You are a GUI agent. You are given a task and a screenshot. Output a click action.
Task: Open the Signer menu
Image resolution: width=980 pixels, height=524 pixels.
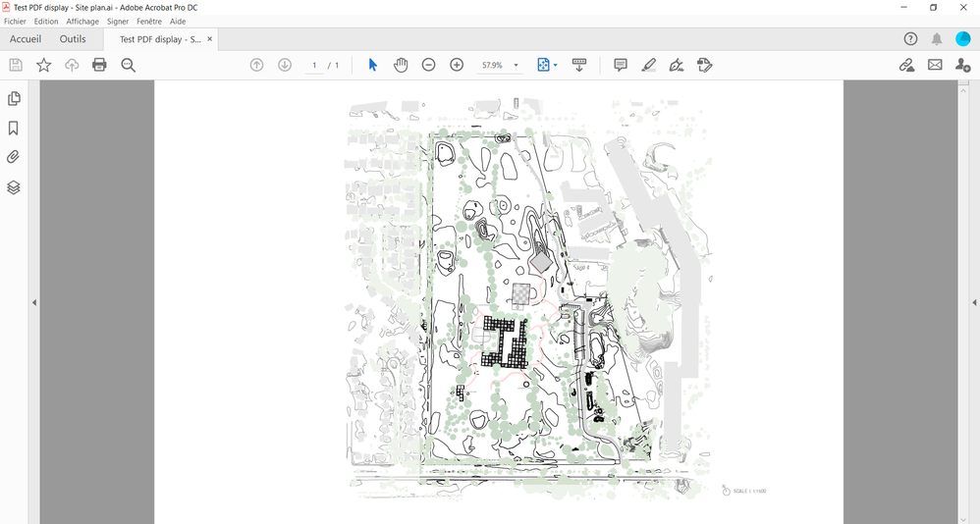pyautogui.click(x=118, y=22)
